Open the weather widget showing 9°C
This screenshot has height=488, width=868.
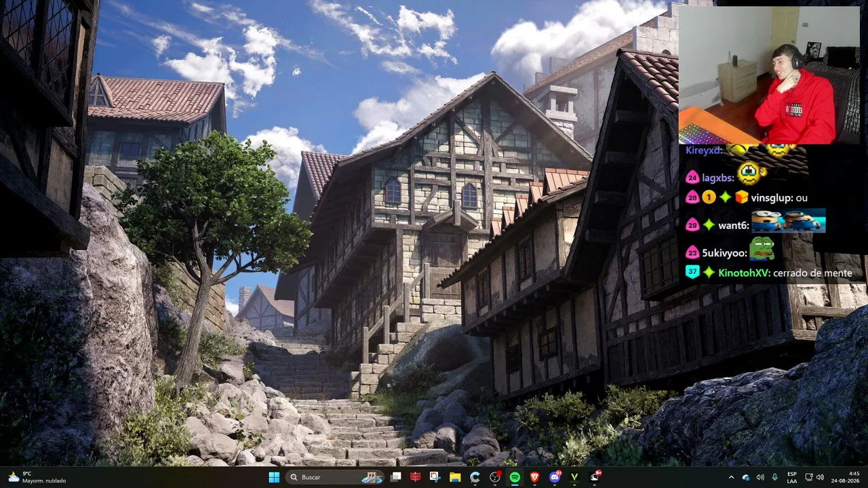[x=37, y=477]
